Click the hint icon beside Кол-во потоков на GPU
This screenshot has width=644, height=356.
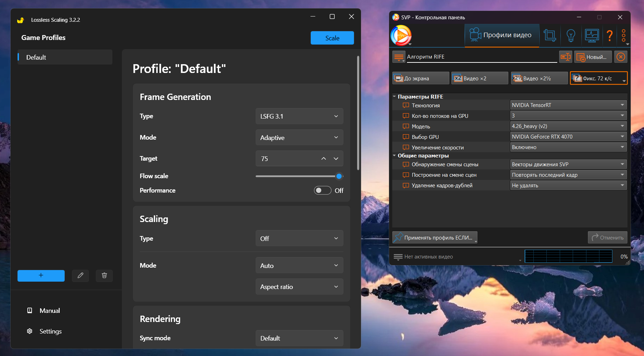[x=406, y=116]
